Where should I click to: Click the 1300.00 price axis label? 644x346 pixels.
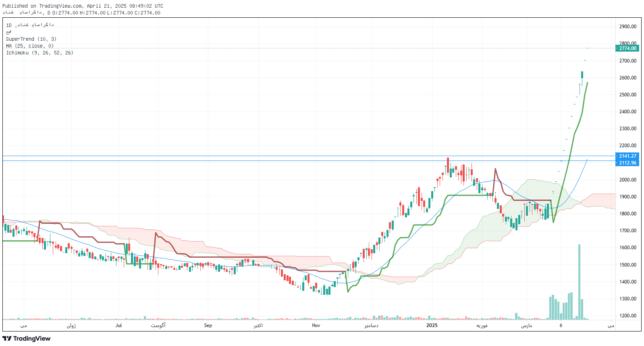pos(628,299)
